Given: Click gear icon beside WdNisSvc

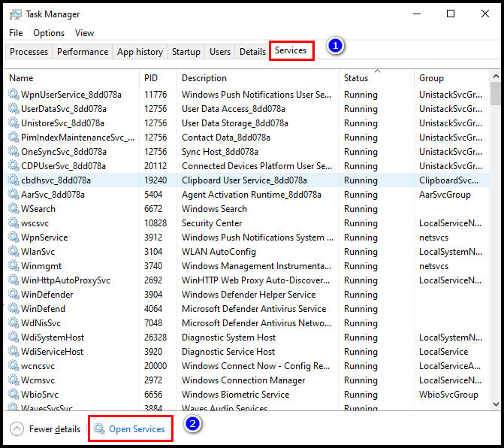Looking at the screenshot, I should 14,323.
